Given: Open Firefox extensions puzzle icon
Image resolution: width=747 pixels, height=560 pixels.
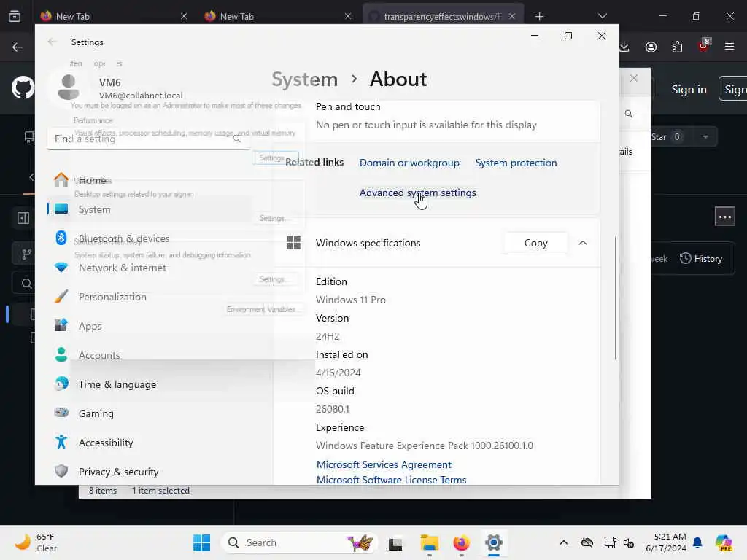Looking at the screenshot, I should click(x=677, y=47).
